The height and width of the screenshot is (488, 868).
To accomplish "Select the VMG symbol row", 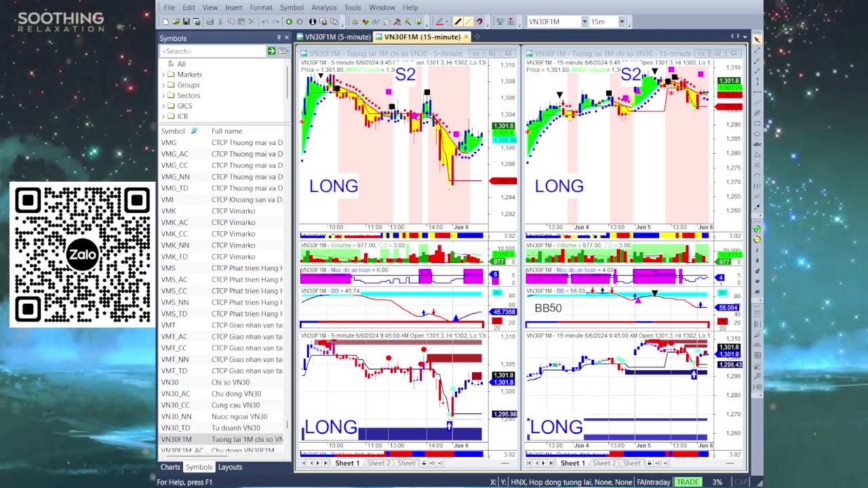I will (221, 142).
